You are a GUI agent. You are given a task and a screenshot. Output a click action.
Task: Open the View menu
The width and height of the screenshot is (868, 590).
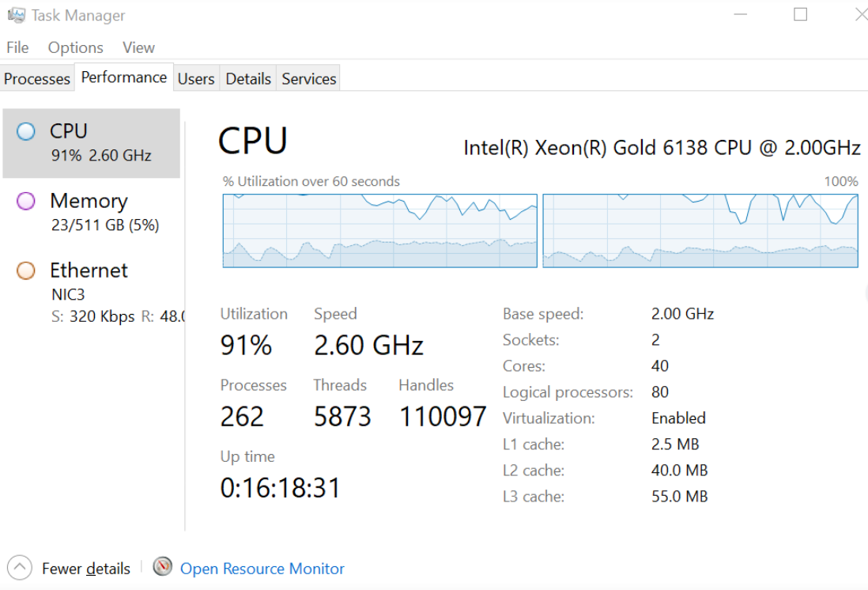[138, 47]
